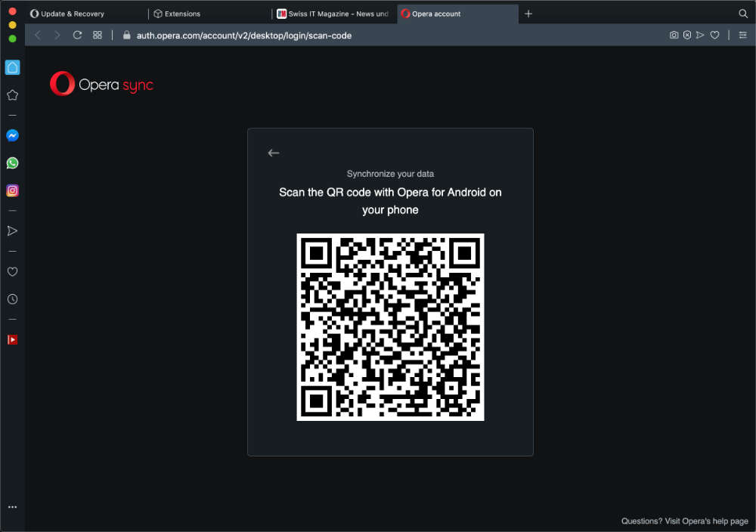Screen dimensions: 756x532
Task: Open the Home icon in the sidebar
Action: [13, 67]
